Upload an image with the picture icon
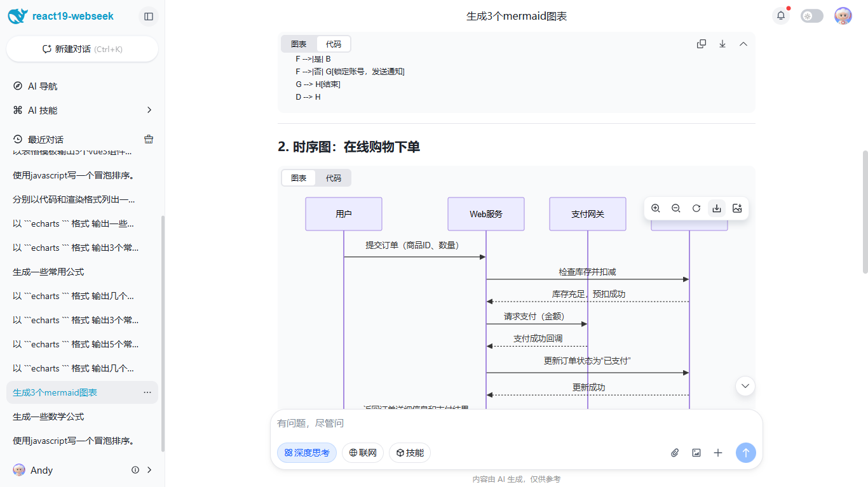868x487 pixels. pyautogui.click(x=696, y=453)
